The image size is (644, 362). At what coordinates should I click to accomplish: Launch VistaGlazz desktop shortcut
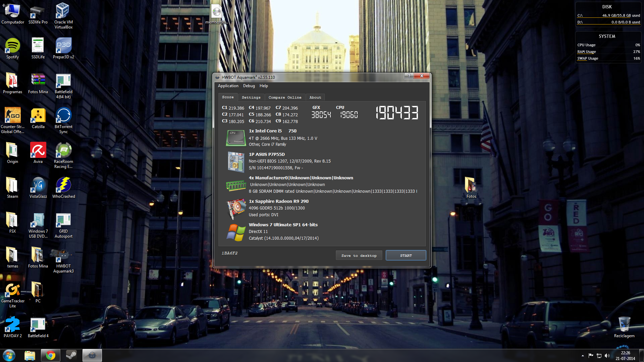[38, 188]
